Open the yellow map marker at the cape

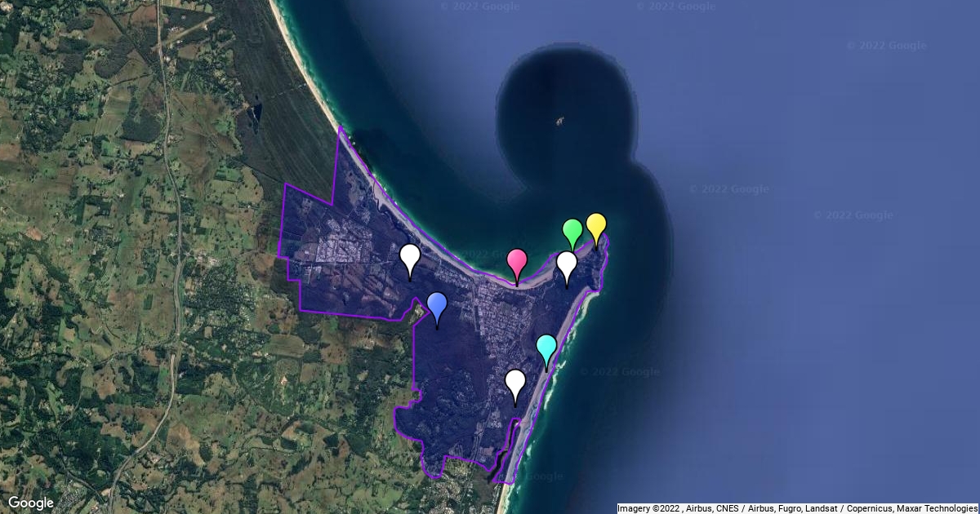[596, 226]
